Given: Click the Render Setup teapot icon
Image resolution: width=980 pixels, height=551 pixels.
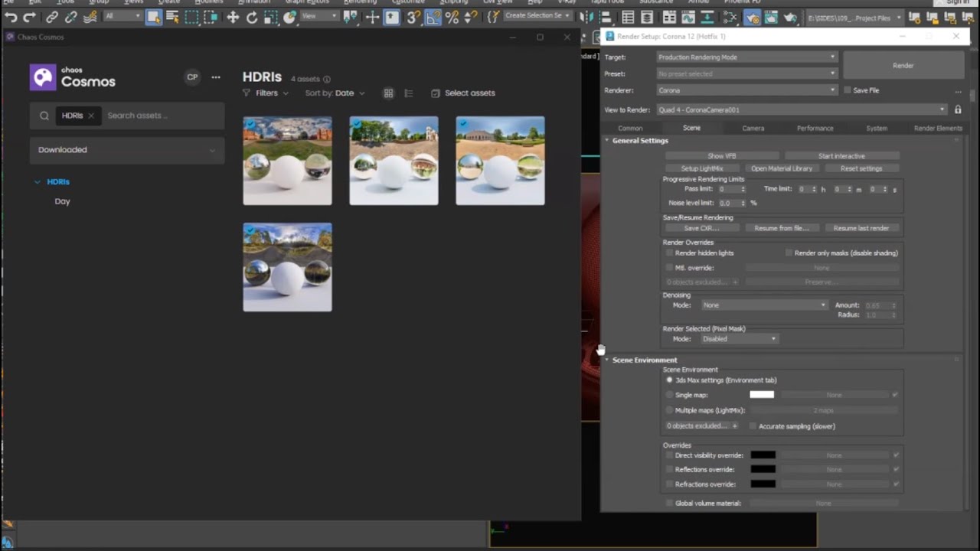Looking at the screenshot, I should pos(753,17).
